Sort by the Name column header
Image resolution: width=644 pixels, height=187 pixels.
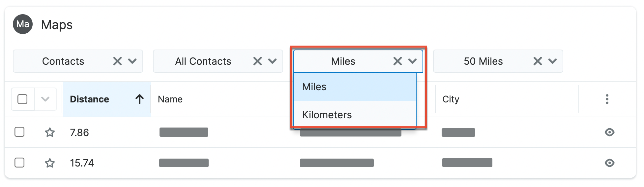tap(170, 99)
